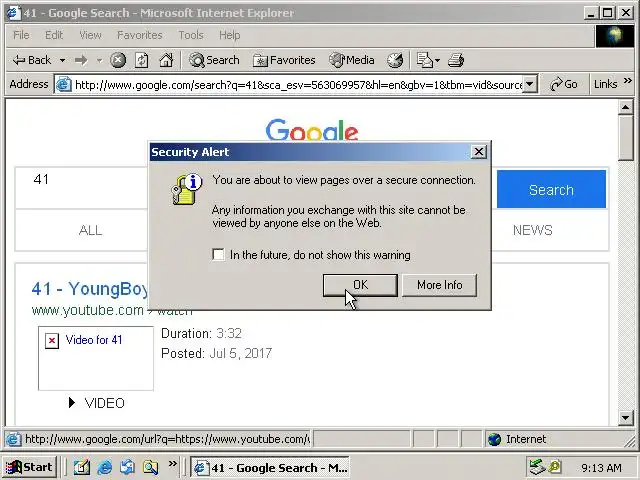The height and width of the screenshot is (480, 640).
Task: Click the Internet Explorer quick launch icon
Action: pyautogui.click(x=104, y=467)
